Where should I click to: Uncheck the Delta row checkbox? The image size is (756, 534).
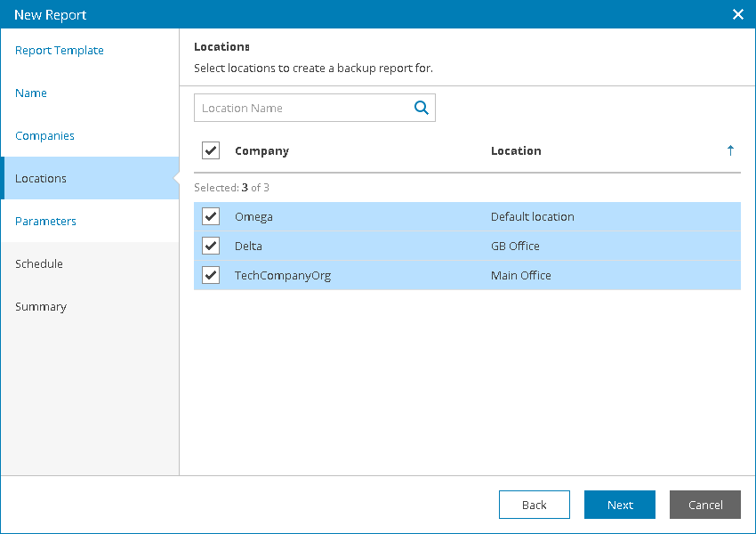(211, 246)
